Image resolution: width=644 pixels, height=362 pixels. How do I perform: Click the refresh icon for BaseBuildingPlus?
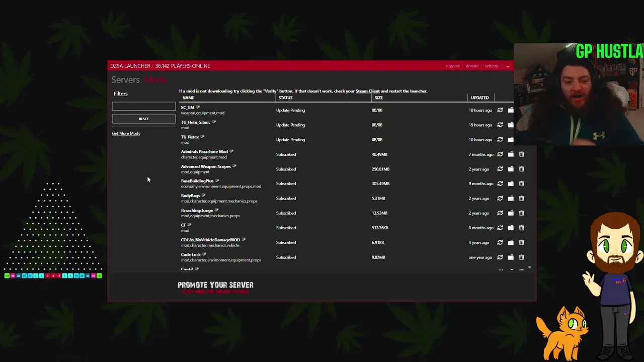click(500, 184)
